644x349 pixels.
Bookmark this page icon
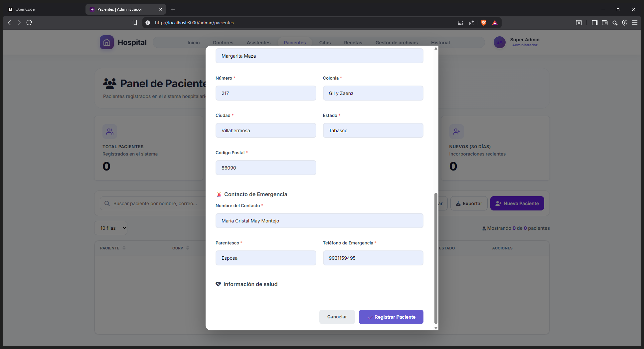pos(135,23)
